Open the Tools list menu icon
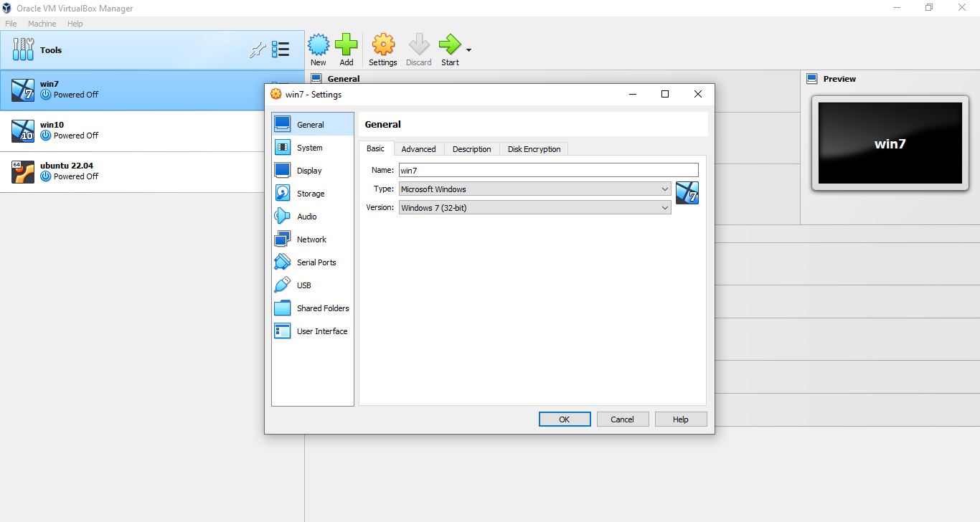980x522 pixels. (x=281, y=49)
